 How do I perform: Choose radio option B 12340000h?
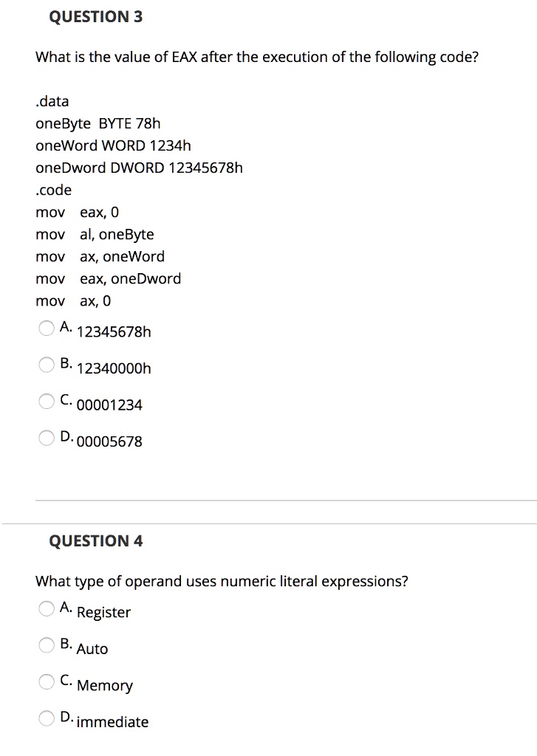point(47,365)
